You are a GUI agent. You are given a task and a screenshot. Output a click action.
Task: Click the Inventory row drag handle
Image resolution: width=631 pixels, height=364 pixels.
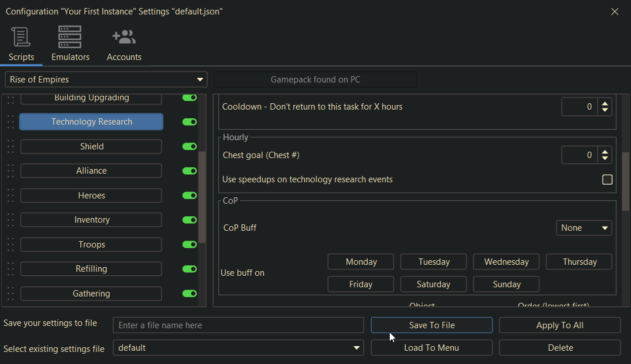click(x=11, y=220)
